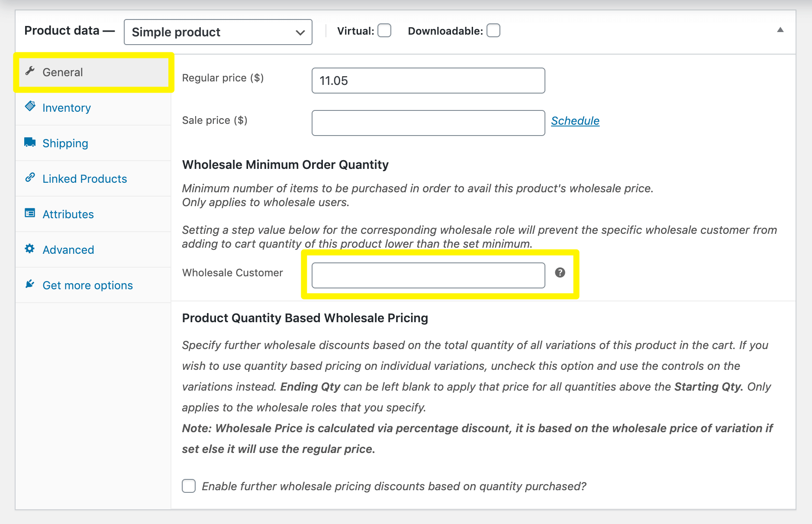Open Get more options
Viewport: 812px width, 524px height.
coord(87,285)
